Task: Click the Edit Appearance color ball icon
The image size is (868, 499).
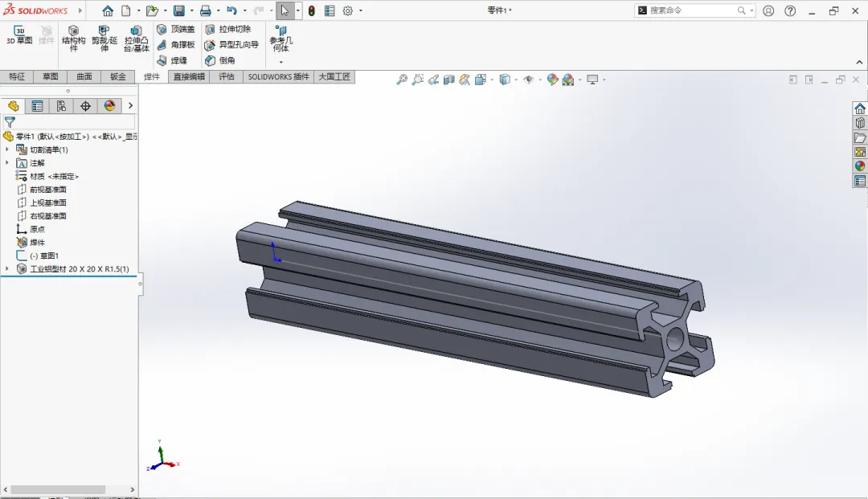Action: [552, 80]
